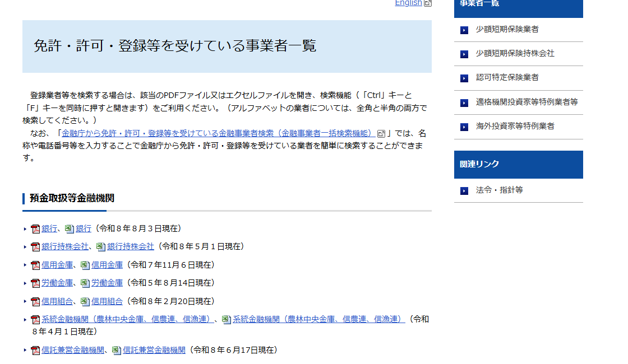Click the PDF icon for 銀行持株会社
This screenshot has height=364, width=628.
pos(36,247)
